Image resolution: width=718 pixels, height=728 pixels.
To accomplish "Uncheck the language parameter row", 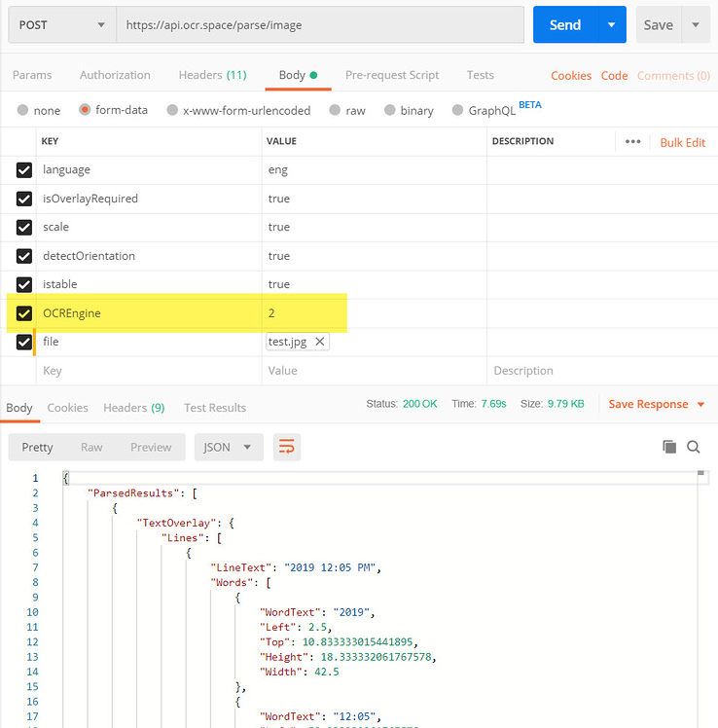I will click(24, 170).
